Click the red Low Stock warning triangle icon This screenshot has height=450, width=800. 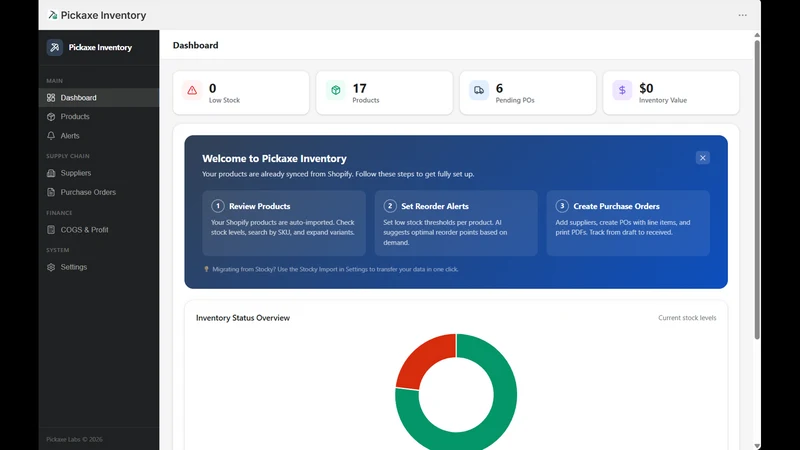192,90
